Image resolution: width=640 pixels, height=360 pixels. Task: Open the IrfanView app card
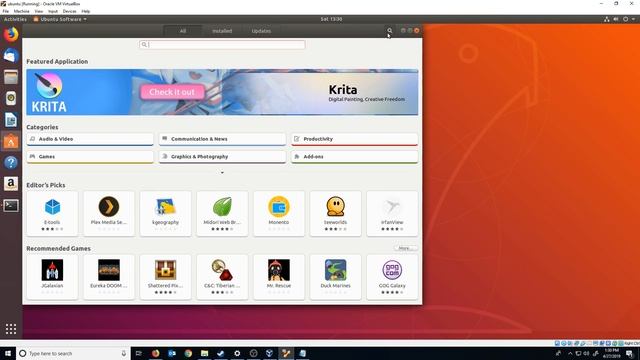[392, 213]
